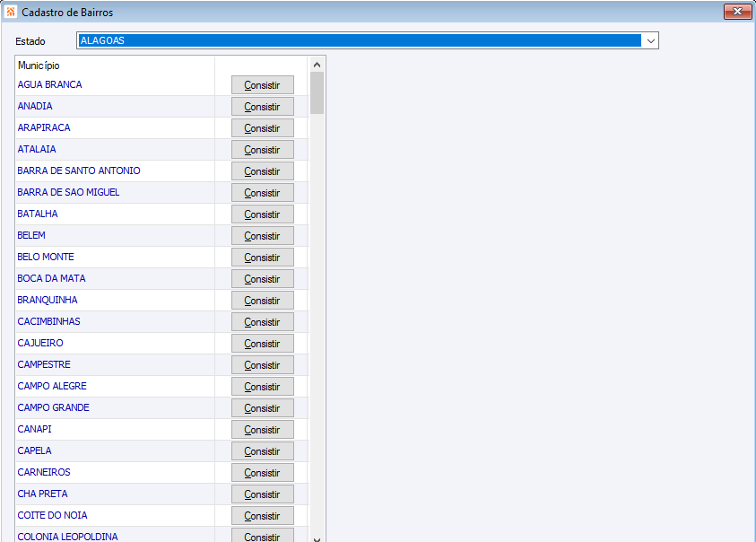Click Consistir for CANAPI
The image size is (756, 542).
click(x=262, y=430)
